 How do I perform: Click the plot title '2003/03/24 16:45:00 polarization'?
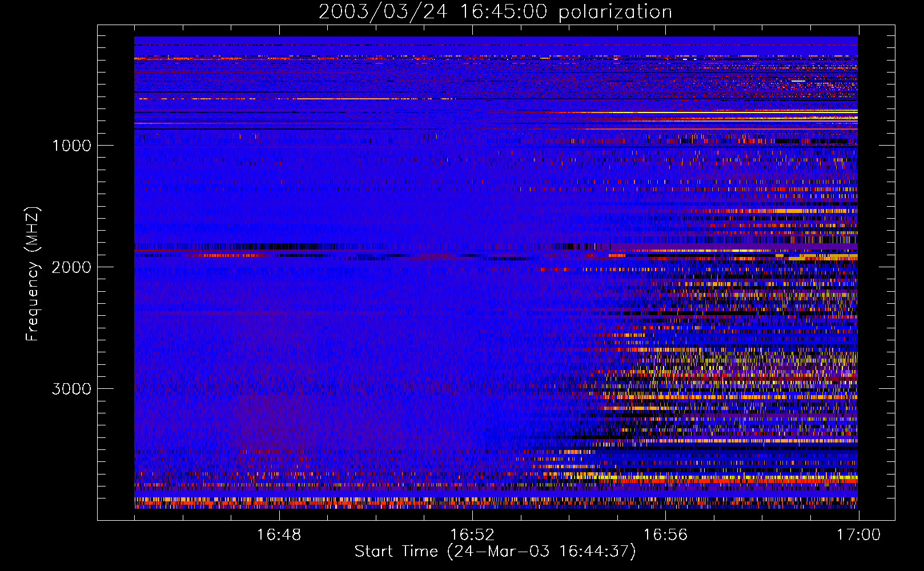click(x=495, y=12)
